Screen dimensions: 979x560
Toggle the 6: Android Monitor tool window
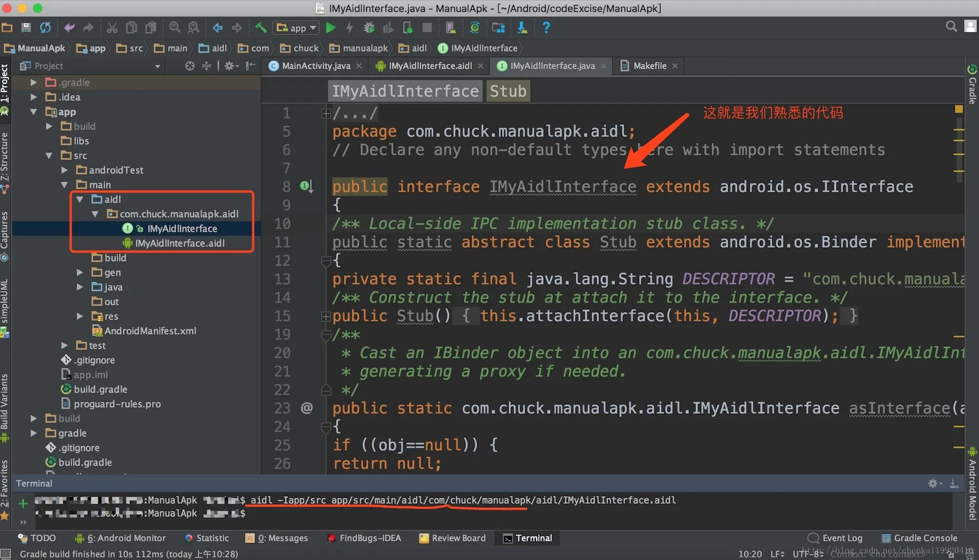[120, 538]
